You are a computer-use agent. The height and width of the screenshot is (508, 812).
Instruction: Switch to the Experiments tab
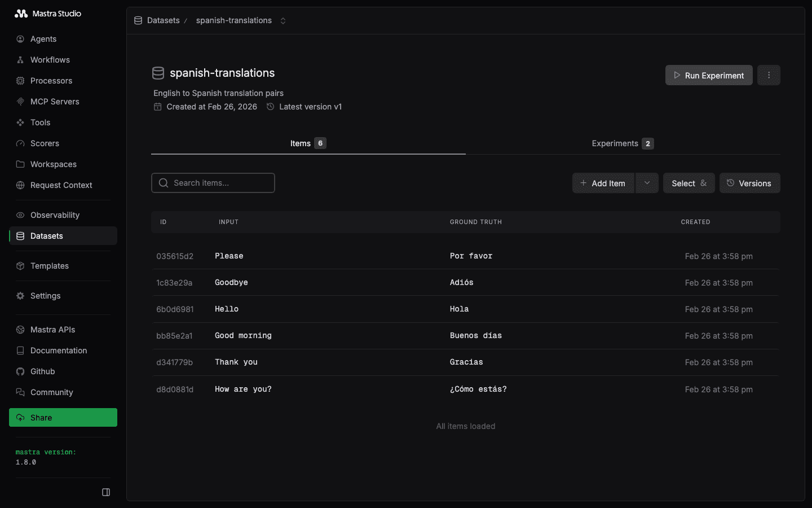coord(622,143)
